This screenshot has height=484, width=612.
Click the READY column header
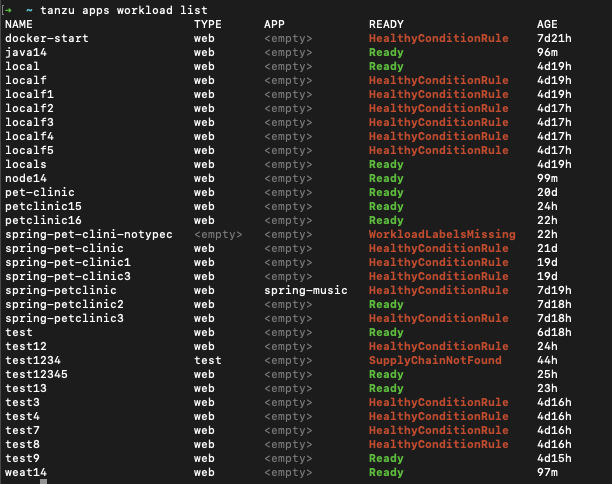pyautogui.click(x=386, y=24)
